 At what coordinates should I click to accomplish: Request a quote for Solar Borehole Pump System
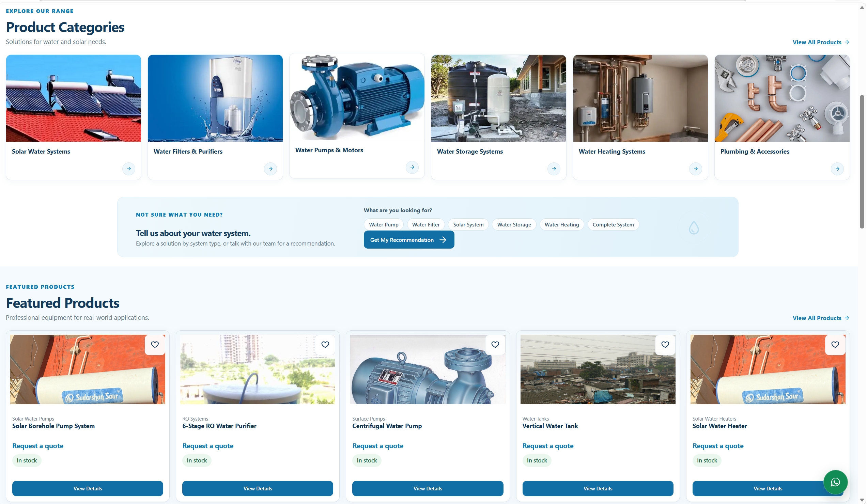click(38, 446)
